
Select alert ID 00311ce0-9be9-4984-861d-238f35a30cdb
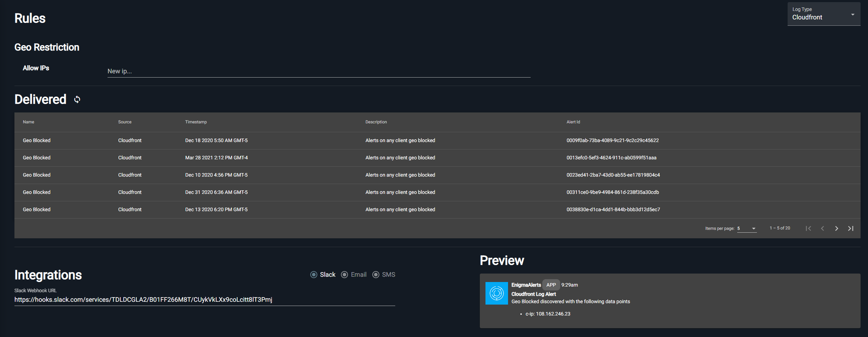pyautogui.click(x=613, y=192)
